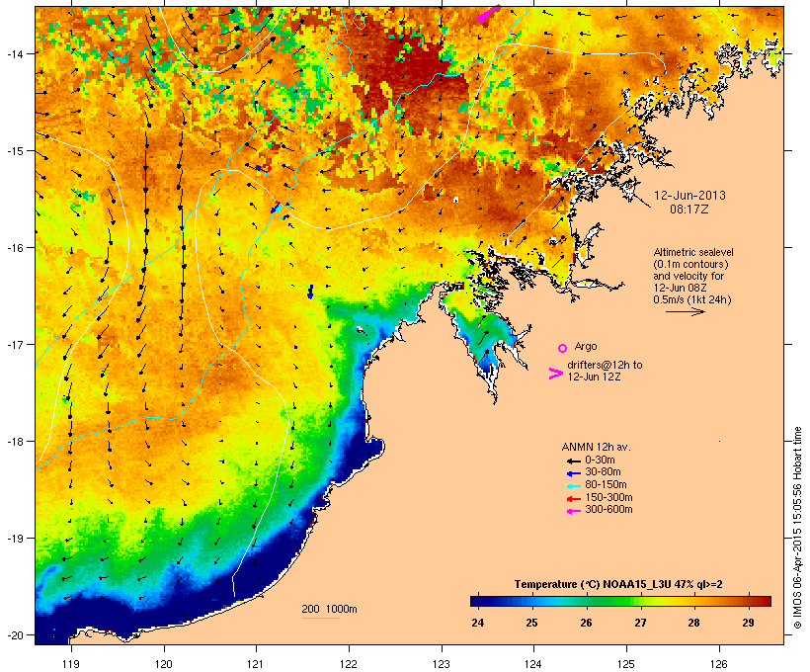This screenshot has width=810, height=672.
Task: Click the magenta drifter marker at the map top
Action: coord(488,14)
